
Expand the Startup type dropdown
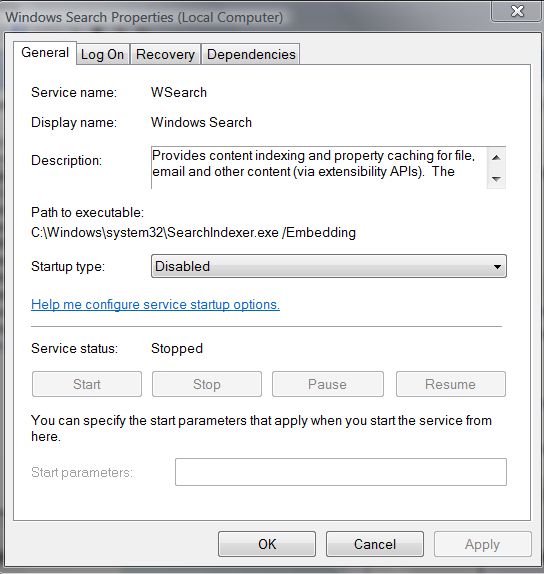point(329,266)
